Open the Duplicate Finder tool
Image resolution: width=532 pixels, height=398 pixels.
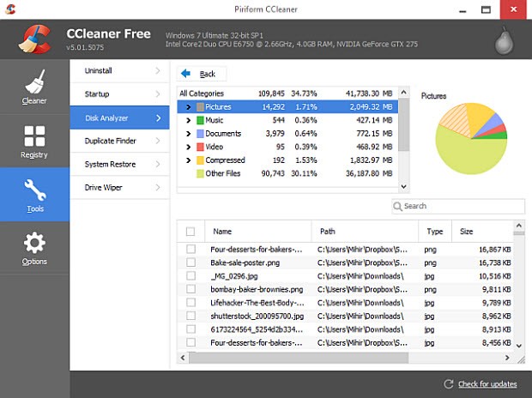pyautogui.click(x=119, y=141)
